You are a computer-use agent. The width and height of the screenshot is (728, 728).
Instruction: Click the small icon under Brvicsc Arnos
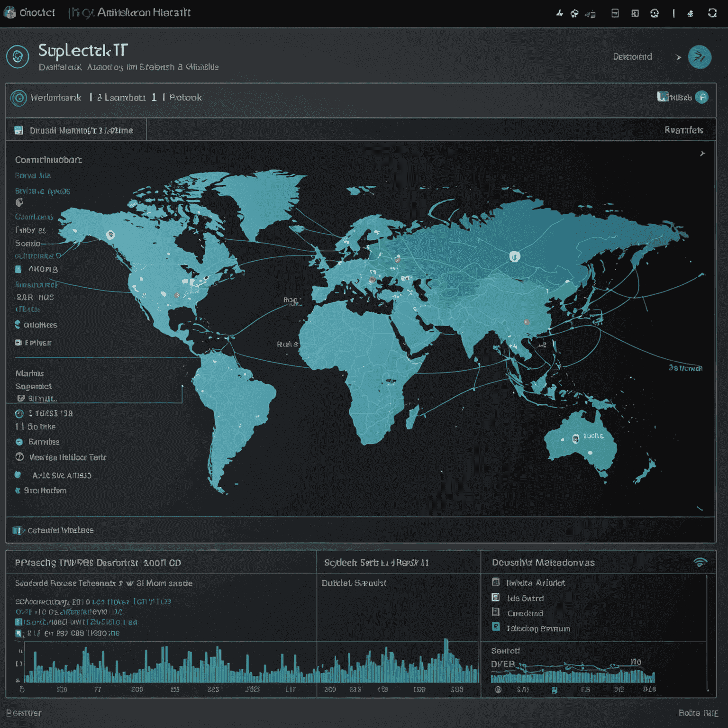(19, 202)
